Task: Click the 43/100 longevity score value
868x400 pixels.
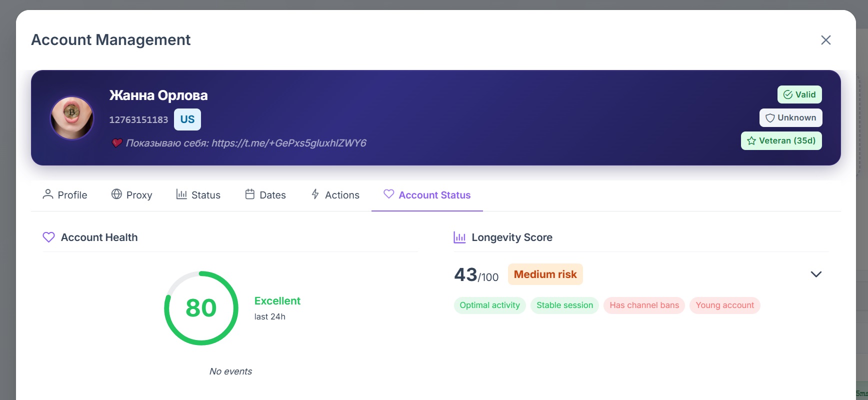Action: pos(476,275)
